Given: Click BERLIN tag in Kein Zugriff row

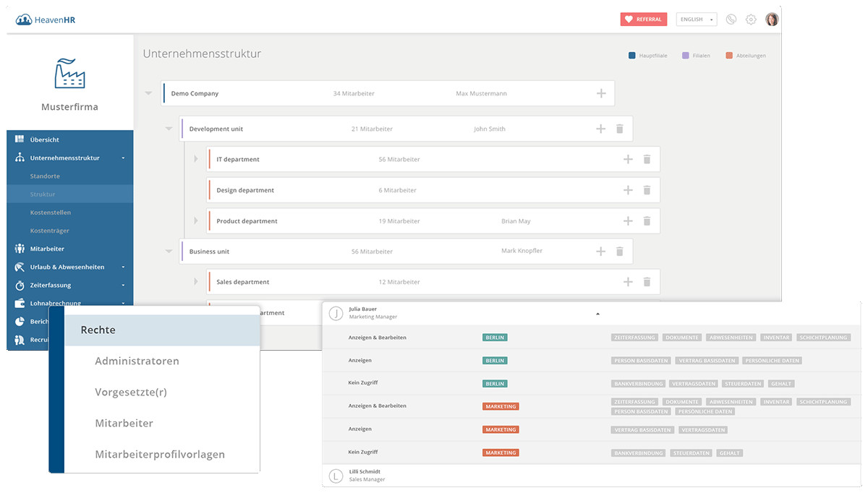Looking at the screenshot, I should coord(495,384).
